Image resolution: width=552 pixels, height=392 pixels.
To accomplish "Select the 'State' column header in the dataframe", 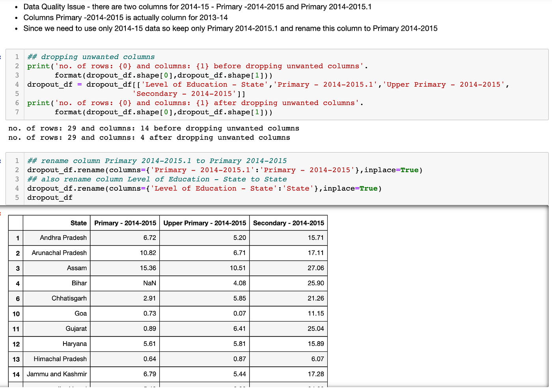I will (78, 223).
